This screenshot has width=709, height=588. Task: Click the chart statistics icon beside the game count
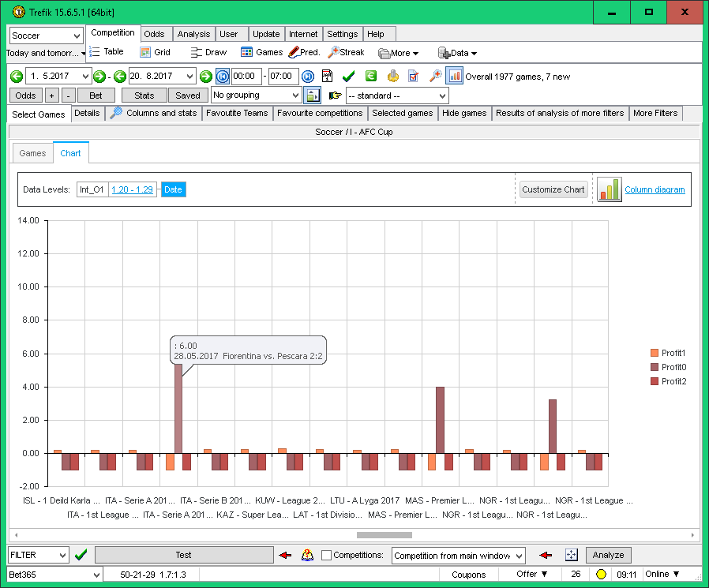pyautogui.click(x=455, y=77)
